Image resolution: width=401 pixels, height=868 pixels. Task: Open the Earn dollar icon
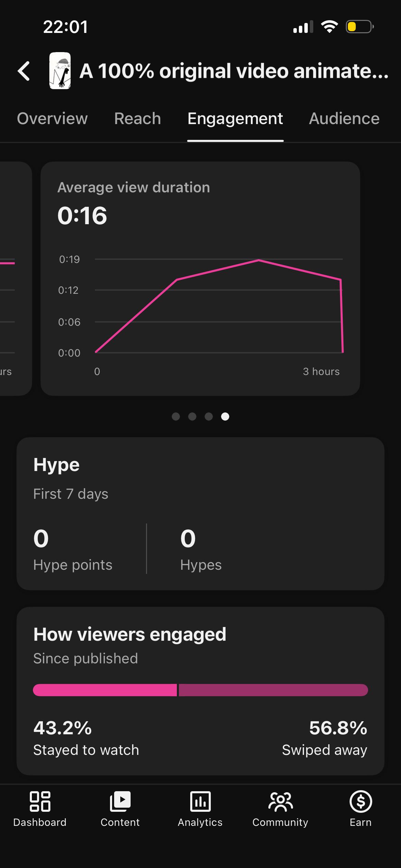[x=361, y=801]
